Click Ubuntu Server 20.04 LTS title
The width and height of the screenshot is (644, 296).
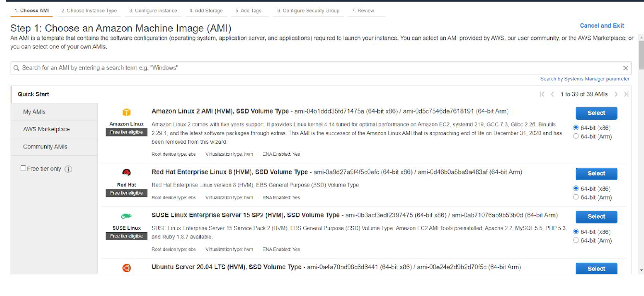pos(226,267)
